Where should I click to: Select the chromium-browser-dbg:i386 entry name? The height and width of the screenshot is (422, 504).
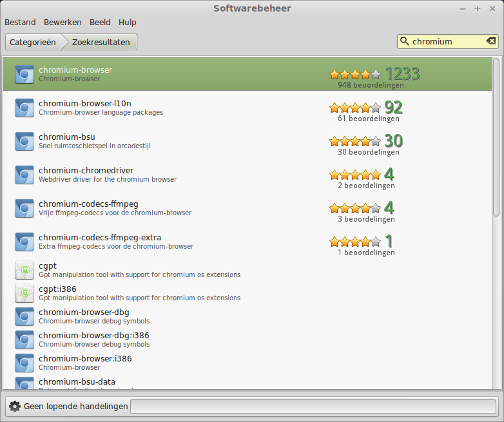pos(94,335)
